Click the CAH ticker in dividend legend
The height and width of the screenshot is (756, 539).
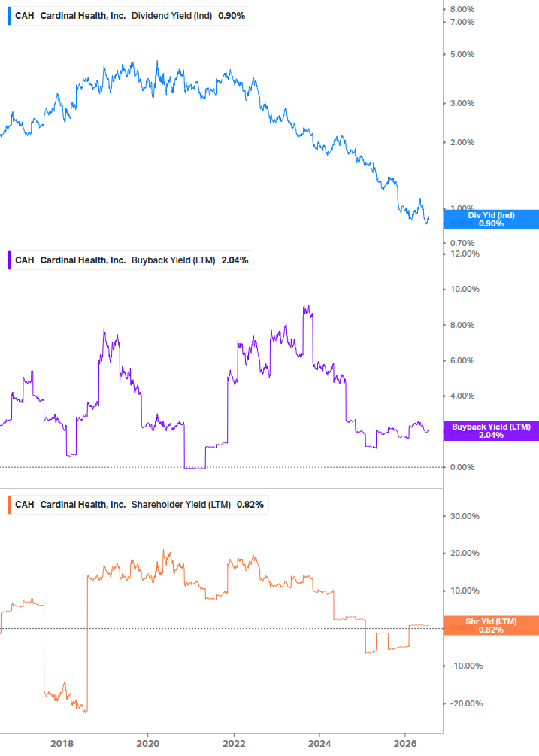25,16
